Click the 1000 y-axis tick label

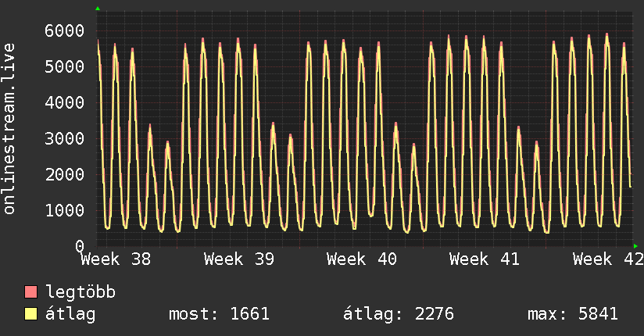(65, 210)
